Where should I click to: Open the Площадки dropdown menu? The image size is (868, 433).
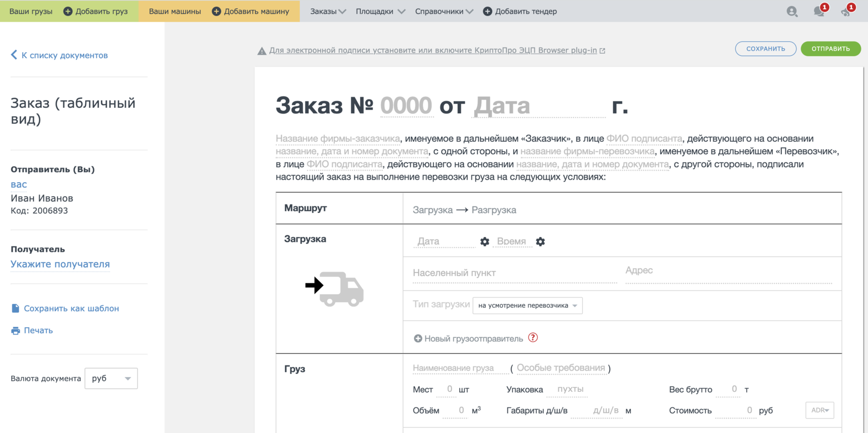380,11
